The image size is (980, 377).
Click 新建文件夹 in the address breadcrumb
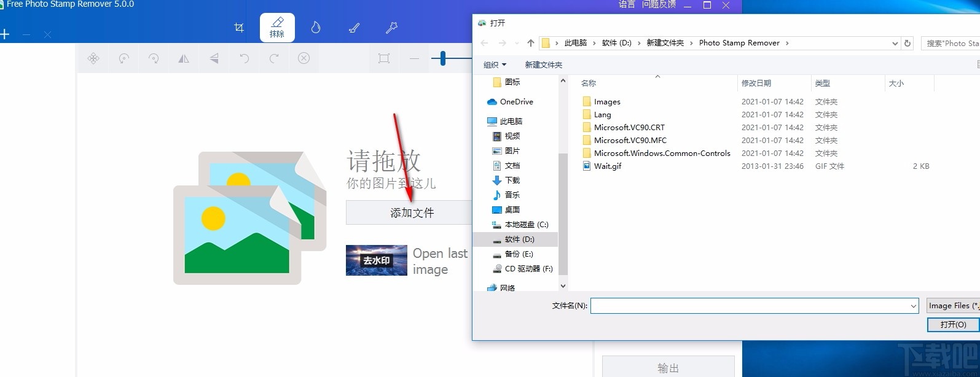click(x=665, y=43)
